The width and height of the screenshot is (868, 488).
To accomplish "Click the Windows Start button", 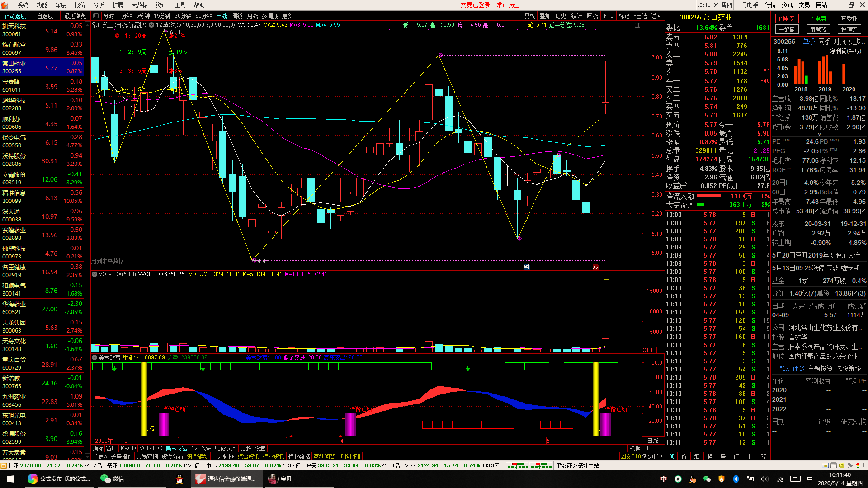I will (x=11, y=479).
